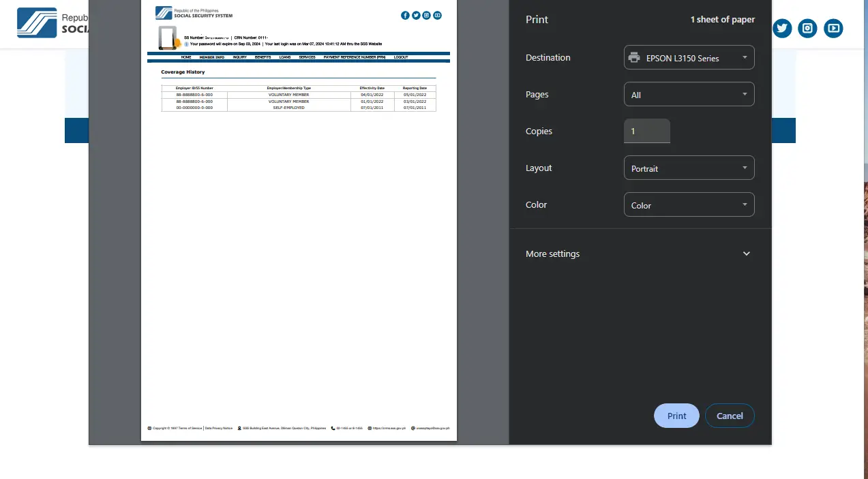This screenshot has height=479, width=868.
Task: Click the Facebook icon in the SSS page header
Action: pyautogui.click(x=405, y=15)
